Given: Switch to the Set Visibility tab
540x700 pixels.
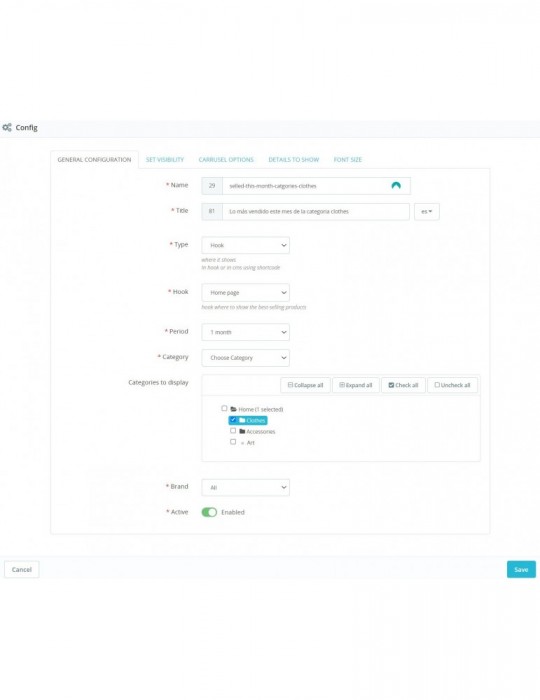Looking at the screenshot, I should pos(165,160).
